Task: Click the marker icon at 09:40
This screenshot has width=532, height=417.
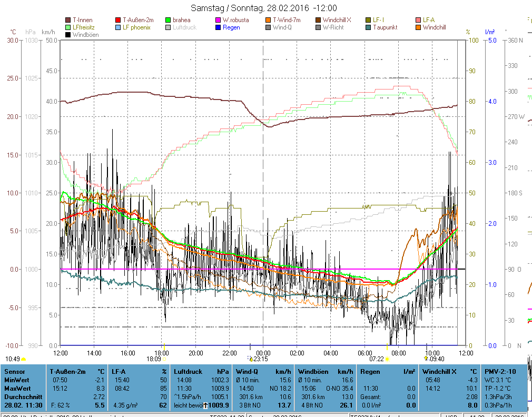Action: click(x=426, y=359)
